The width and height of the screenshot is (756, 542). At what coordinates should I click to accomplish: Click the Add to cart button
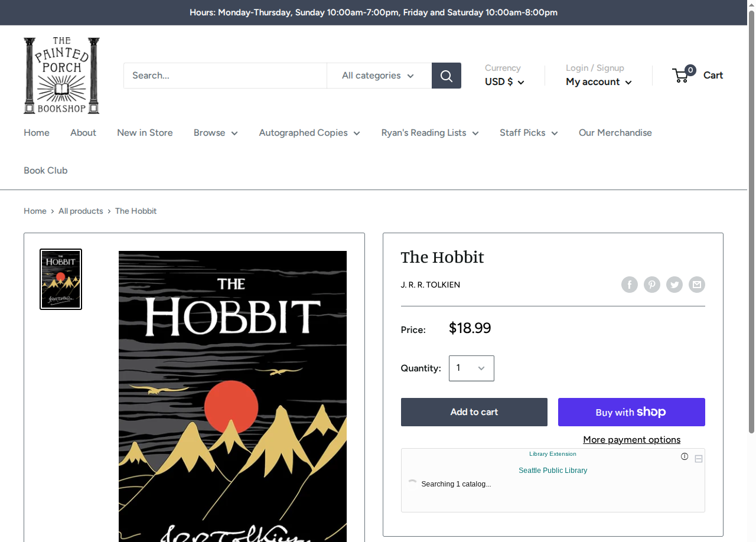coord(474,412)
